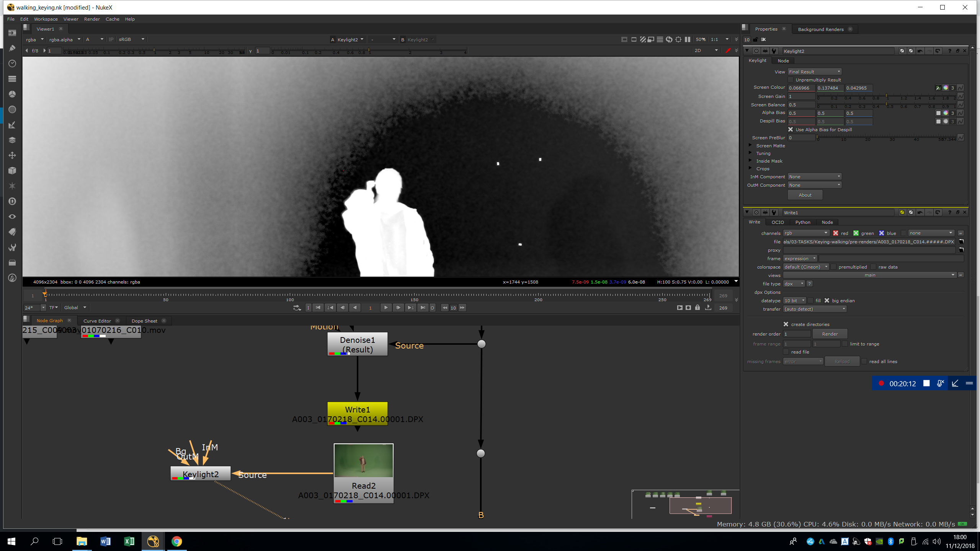Click the file browse icon beside file path

tap(961, 242)
